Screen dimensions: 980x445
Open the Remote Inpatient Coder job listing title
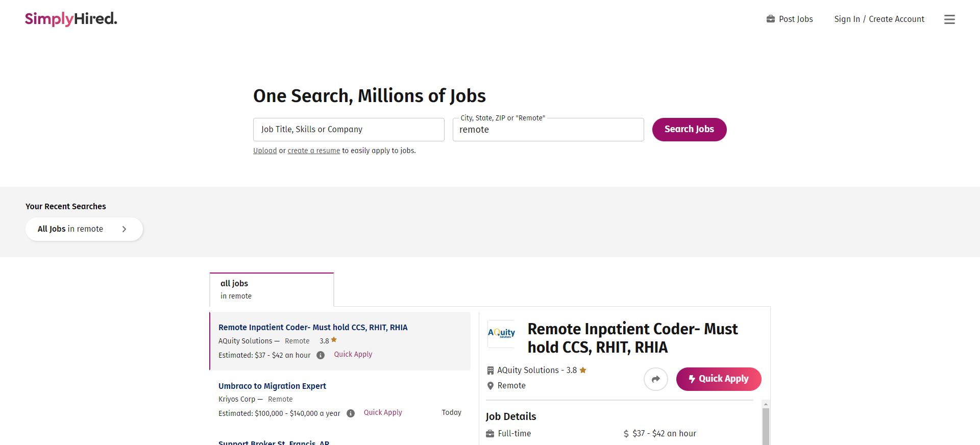tap(313, 328)
